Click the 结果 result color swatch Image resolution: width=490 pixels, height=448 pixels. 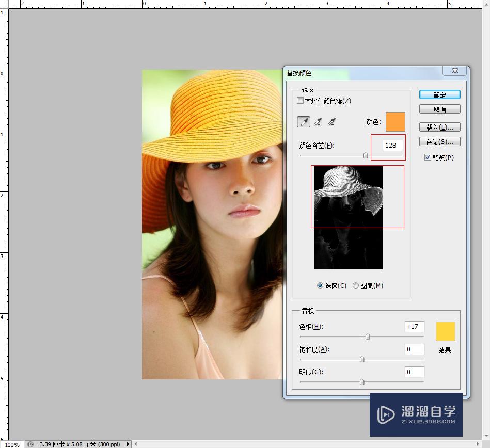445,331
